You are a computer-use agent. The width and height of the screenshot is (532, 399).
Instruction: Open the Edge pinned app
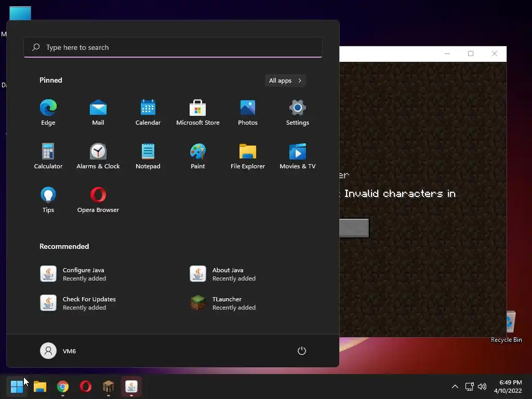click(48, 112)
